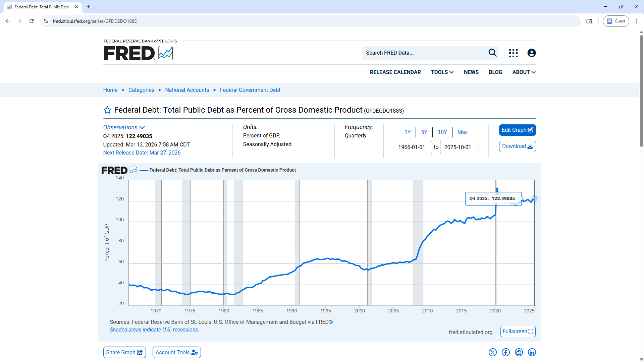Expand the Observations dropdown
Image resolution: width=644 pixels, height=362 pixels.
124,127
